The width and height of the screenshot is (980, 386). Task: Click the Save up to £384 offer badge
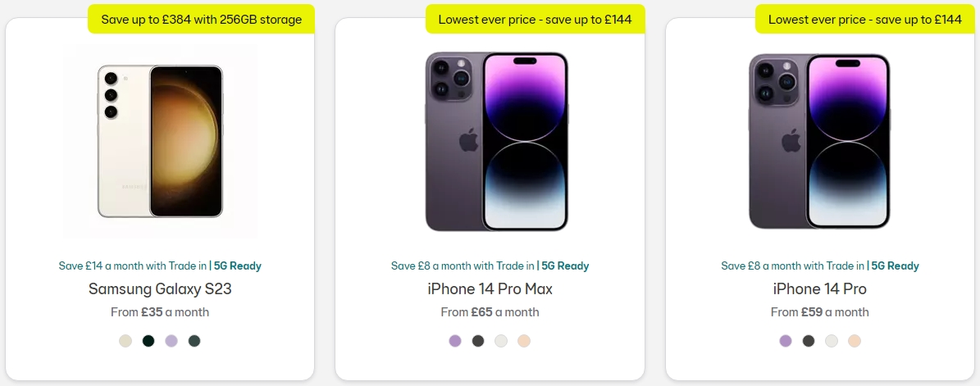pos(201,20)
